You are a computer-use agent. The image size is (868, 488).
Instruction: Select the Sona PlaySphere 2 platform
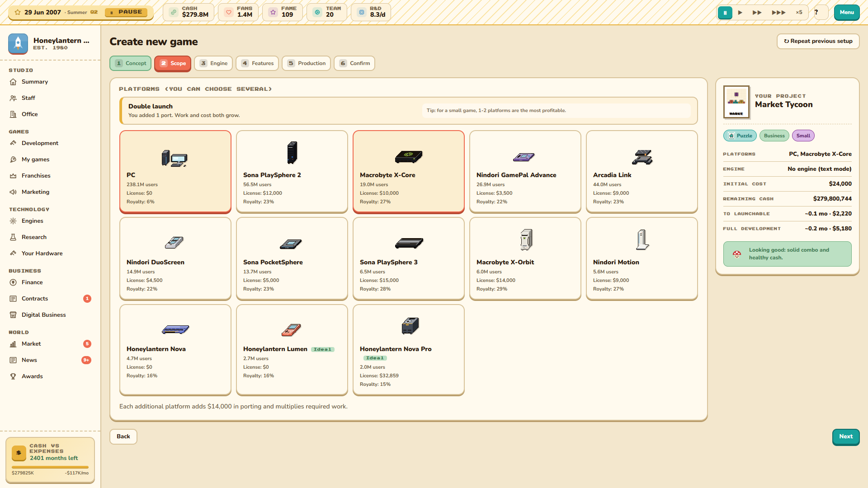point(292,172)
